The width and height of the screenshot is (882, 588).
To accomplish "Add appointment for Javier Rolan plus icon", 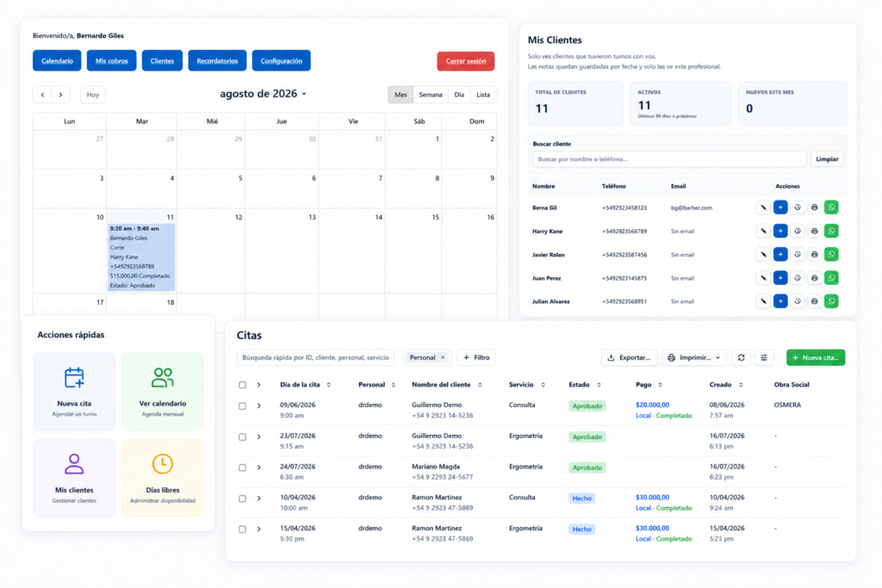I will 780,255.
